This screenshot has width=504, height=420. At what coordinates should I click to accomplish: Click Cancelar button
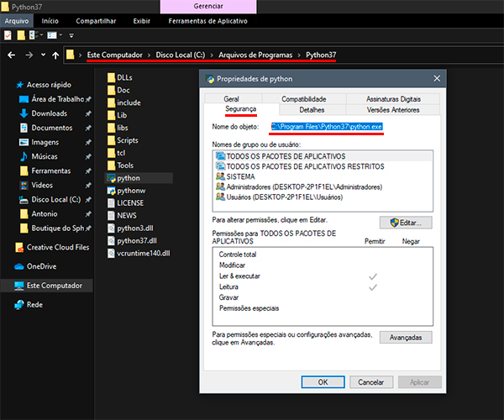coord(371,382)
